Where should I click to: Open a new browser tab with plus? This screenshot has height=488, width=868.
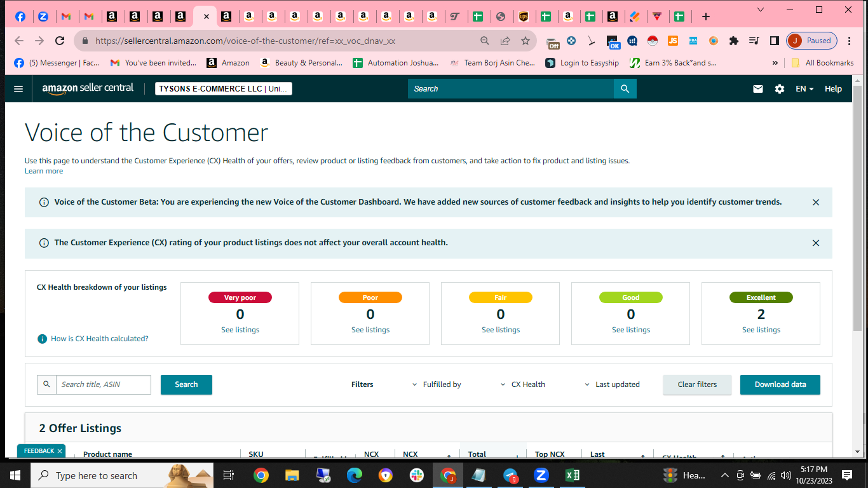(x=705, y=17)
